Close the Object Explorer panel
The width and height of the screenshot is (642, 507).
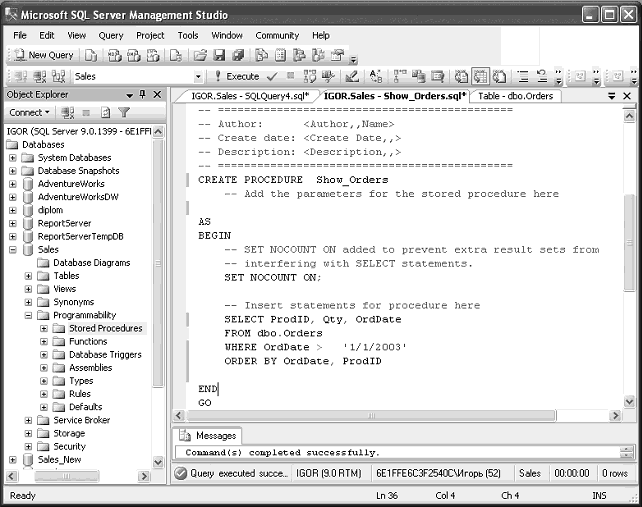point(157,95)
